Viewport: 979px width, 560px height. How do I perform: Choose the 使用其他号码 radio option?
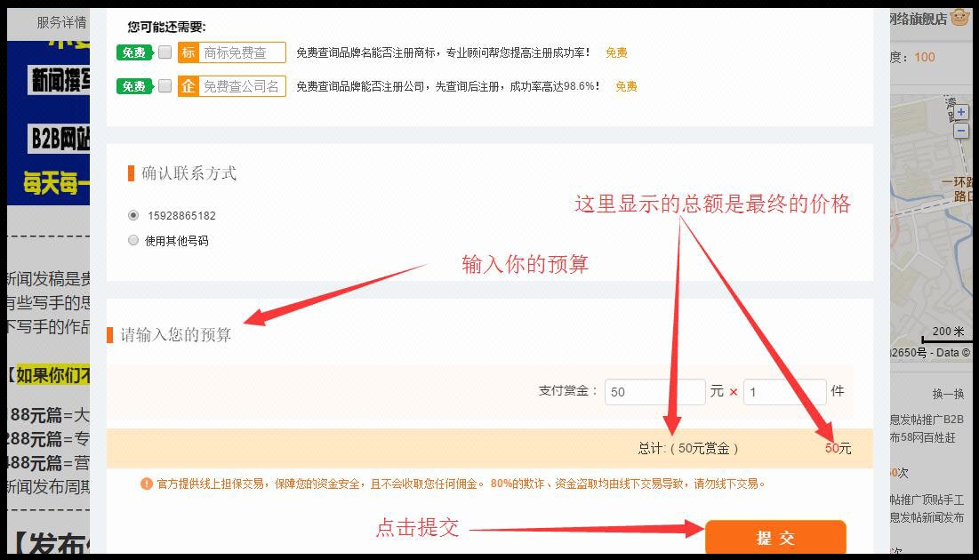tap(133, 240)
